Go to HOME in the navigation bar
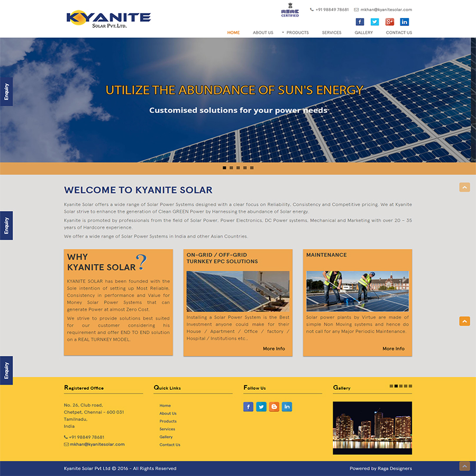Image resolution: width=476 pixels, height=476 pixels. [x=233, y=32]
